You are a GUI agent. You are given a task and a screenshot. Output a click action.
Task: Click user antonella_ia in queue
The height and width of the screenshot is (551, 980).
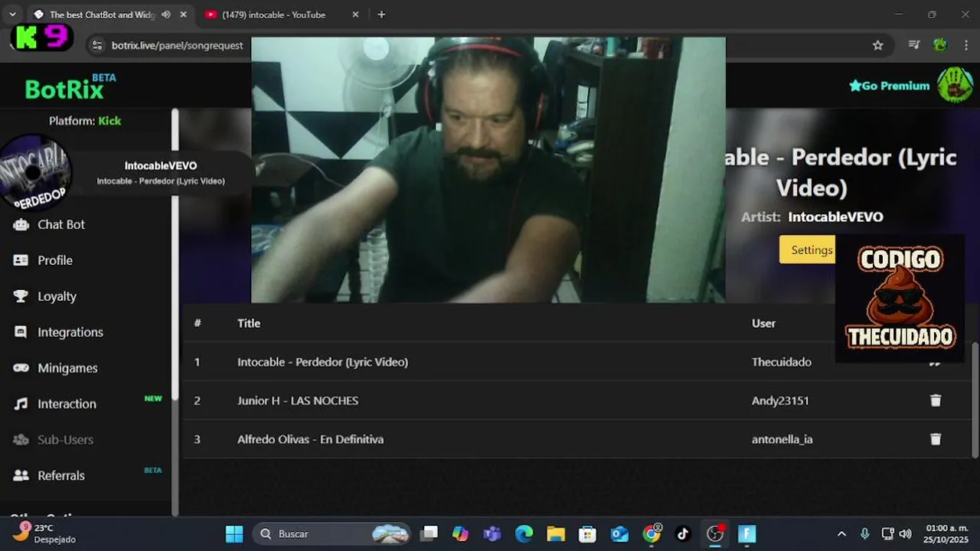[x=782, y=439]
